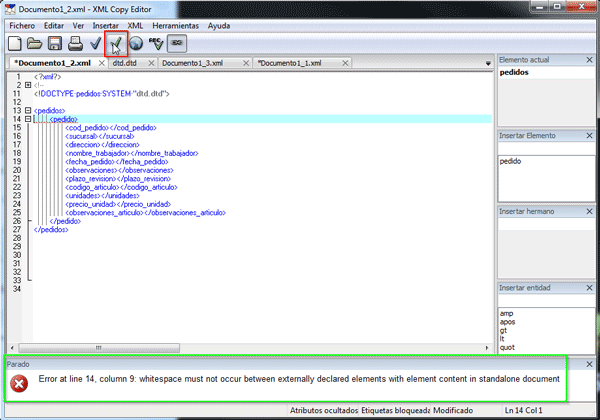Screen dimensions: 600x420
Task: Close the Parado error panel
Action: (x=589, y=364)
